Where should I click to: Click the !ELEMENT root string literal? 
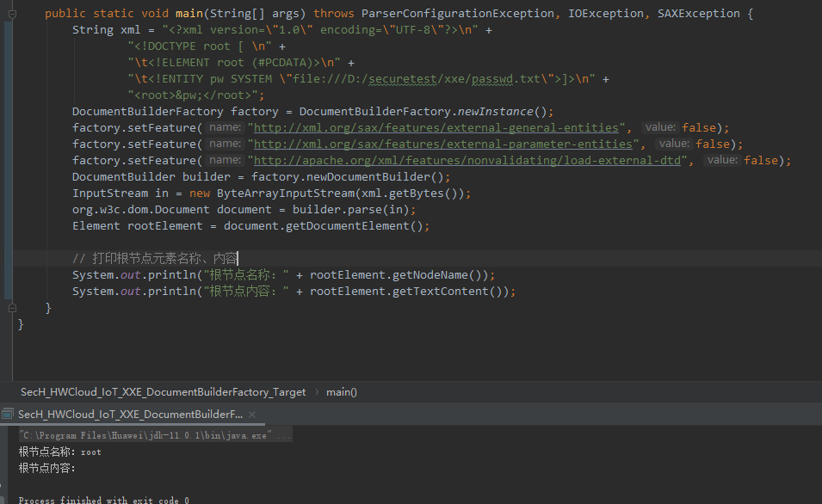click(234, 63)
